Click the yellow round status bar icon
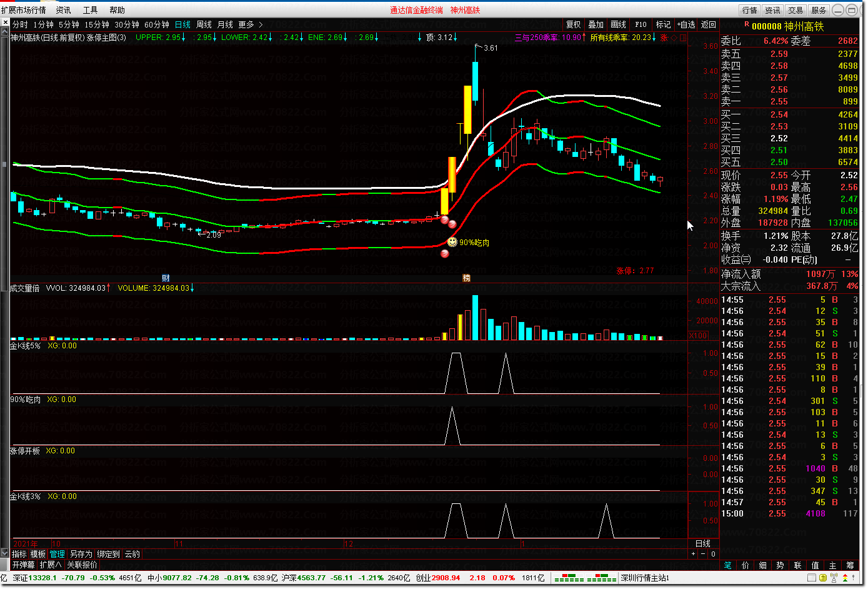868x589 pixels. 823,578
